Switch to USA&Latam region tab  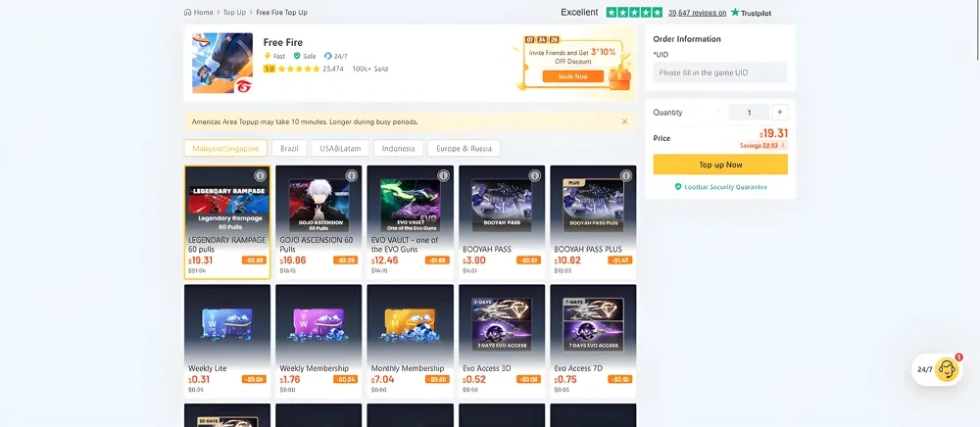[x=338, y=149]
